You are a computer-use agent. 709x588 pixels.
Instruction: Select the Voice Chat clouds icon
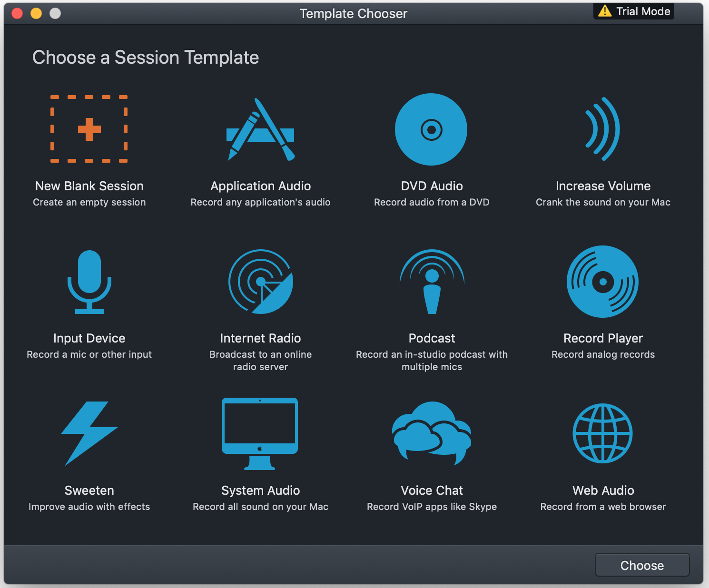(x=431, y=434)
